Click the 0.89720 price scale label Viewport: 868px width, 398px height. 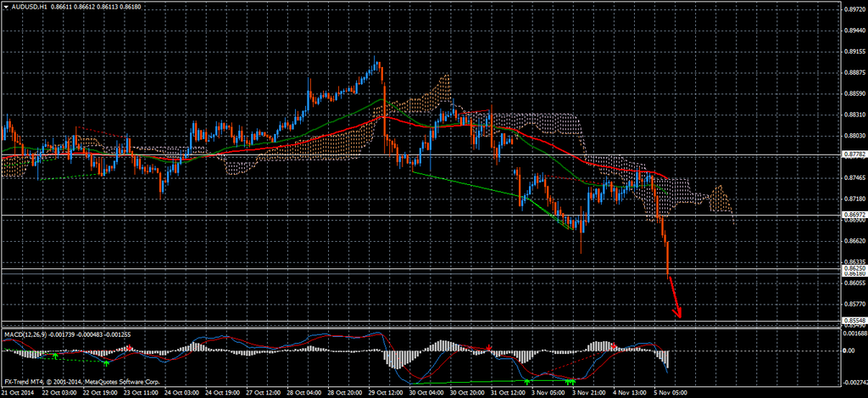coord(853,8)
